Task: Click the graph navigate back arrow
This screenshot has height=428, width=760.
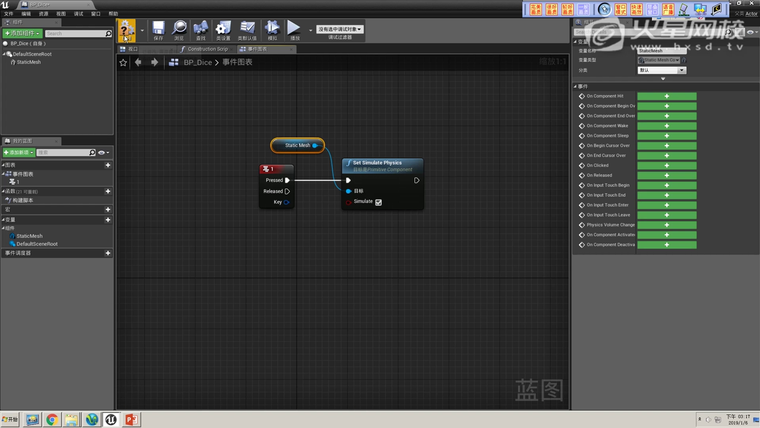Action: (139, 62)
